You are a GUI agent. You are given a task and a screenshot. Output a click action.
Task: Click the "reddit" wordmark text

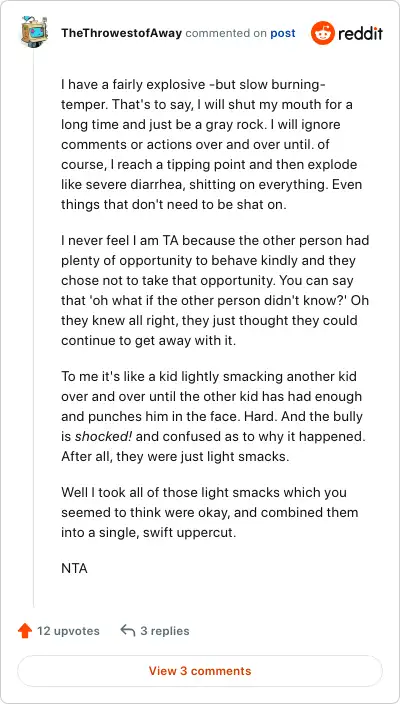coord(360,33)
